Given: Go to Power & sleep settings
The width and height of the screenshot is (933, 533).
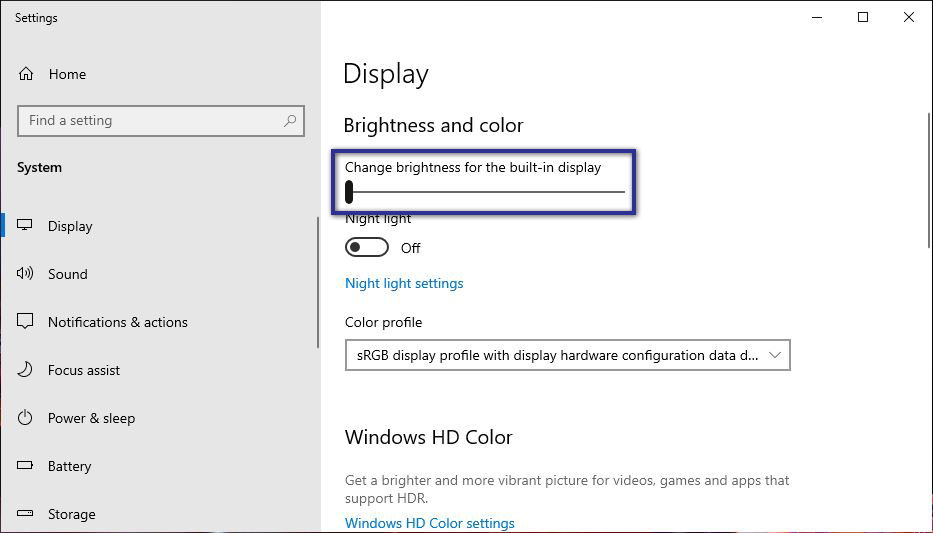Looking at the screenshot, I should click(x=91, y=418).
